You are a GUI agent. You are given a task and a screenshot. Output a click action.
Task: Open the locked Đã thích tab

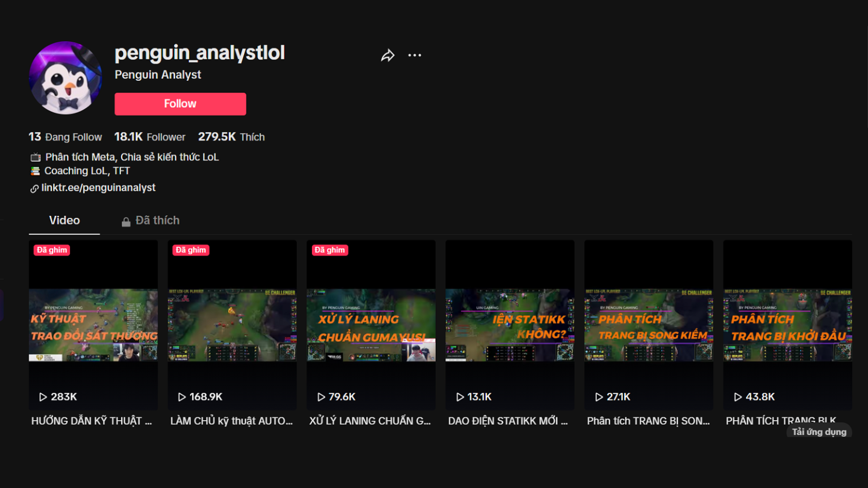[x=157, y=220]
